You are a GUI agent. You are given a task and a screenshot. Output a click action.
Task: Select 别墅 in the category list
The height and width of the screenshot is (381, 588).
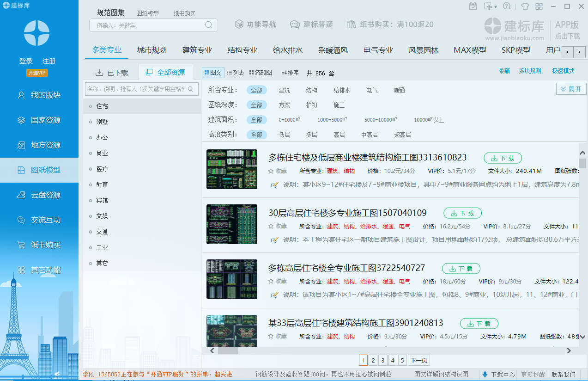click(102, 122)
